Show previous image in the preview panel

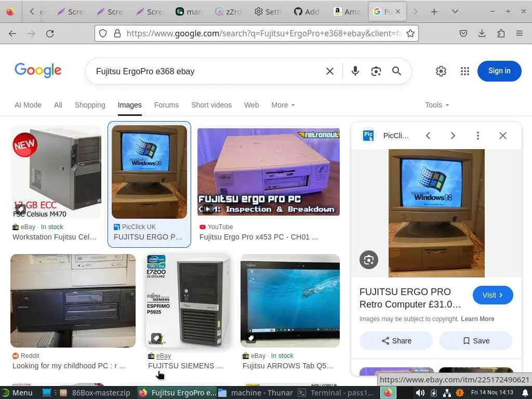[428, 136]
